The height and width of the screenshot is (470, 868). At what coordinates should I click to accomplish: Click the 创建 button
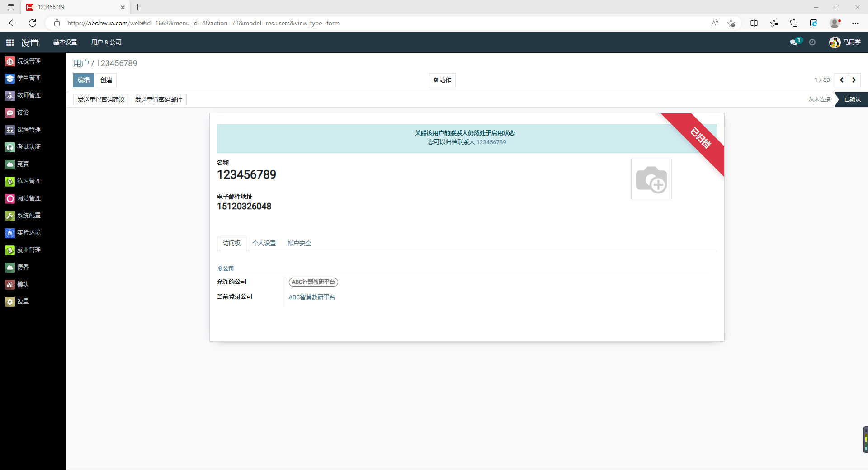106,80
